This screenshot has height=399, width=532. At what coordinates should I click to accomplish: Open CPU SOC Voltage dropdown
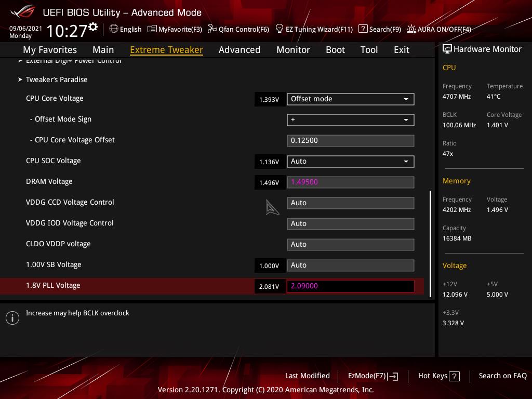(351, 162)
